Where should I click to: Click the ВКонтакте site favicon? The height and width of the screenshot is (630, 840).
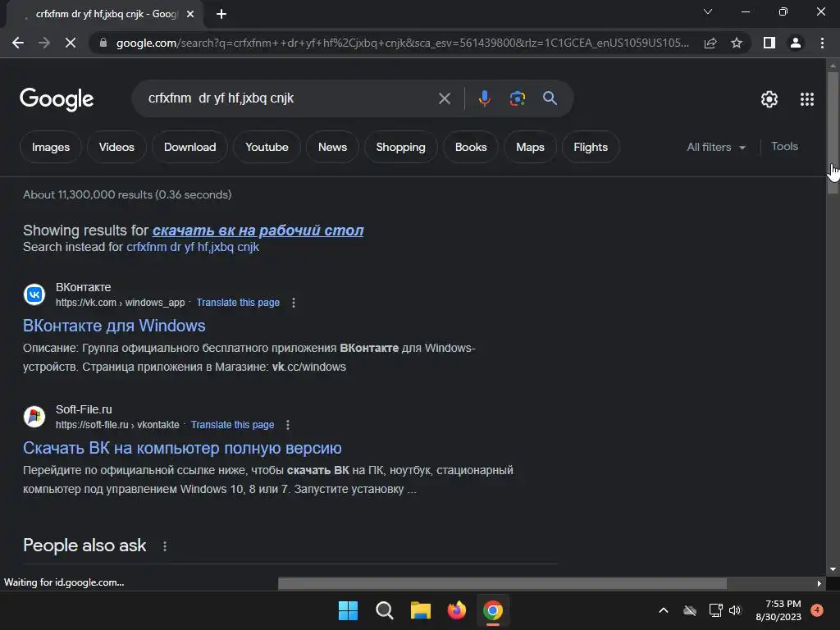click(x=34, y=294)
